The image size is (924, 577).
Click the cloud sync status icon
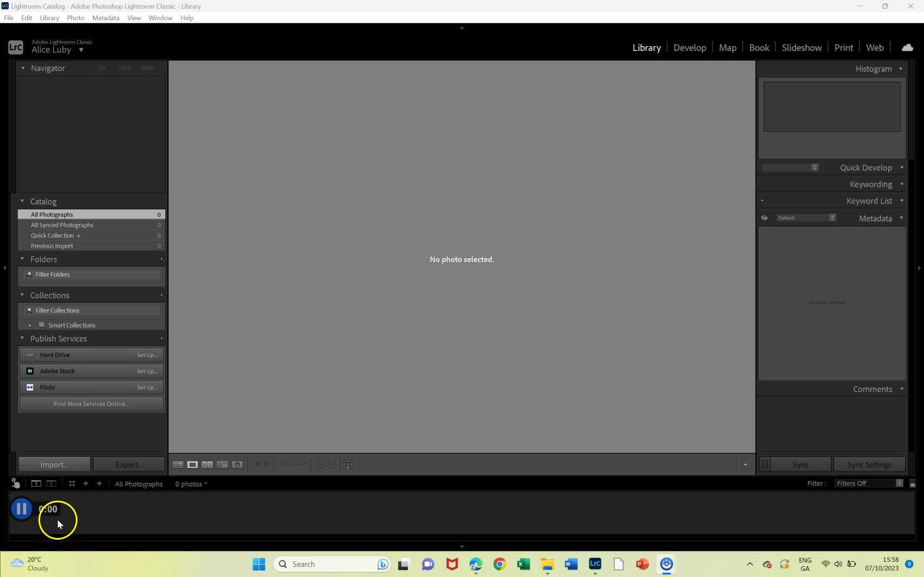907,48
